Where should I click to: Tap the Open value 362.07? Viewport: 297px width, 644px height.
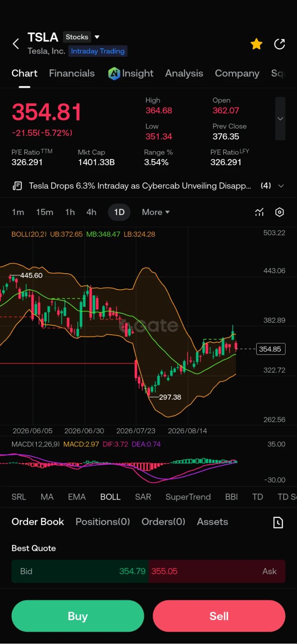[x=226, y=111]
